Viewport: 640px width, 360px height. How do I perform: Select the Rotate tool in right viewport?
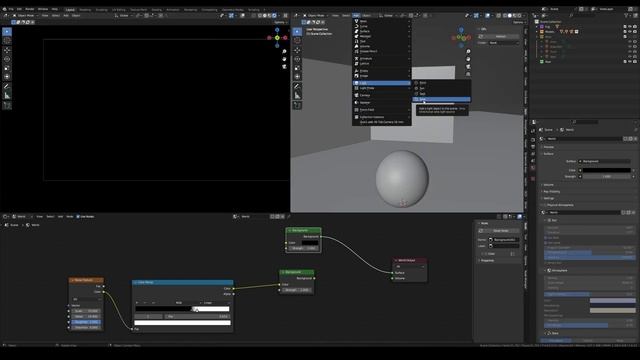[x=297, y=59]
